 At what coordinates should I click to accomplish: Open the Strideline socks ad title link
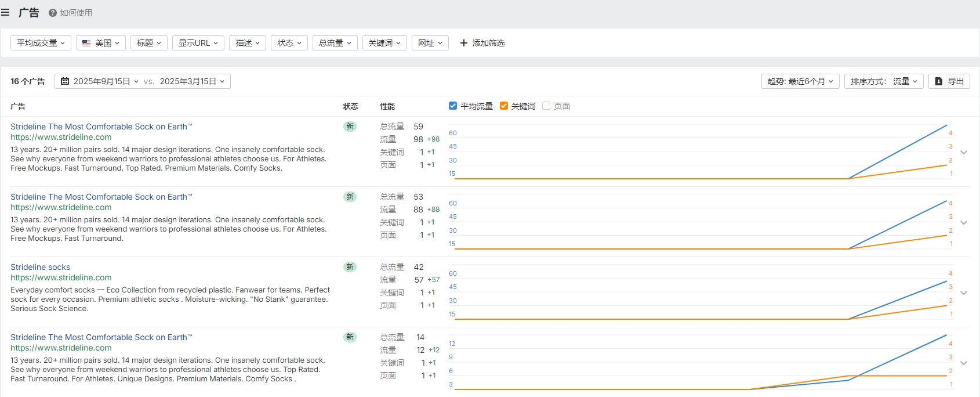click(40, 267)
